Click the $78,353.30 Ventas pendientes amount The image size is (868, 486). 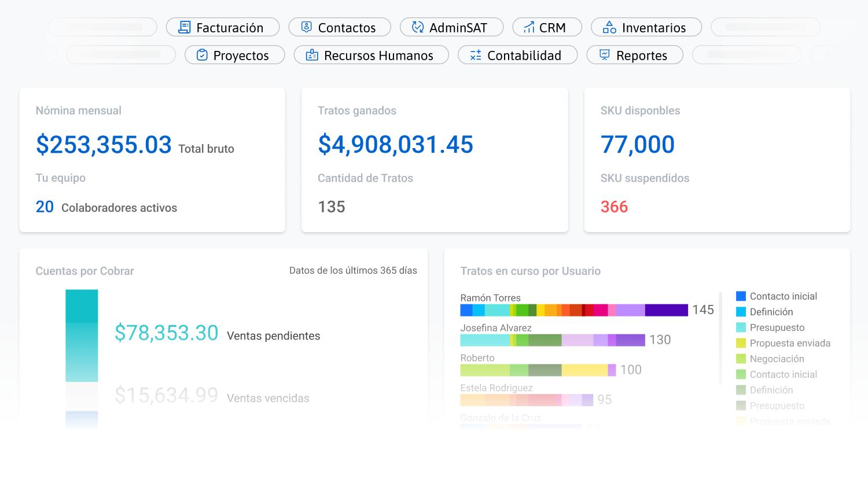tap(167, 333)
